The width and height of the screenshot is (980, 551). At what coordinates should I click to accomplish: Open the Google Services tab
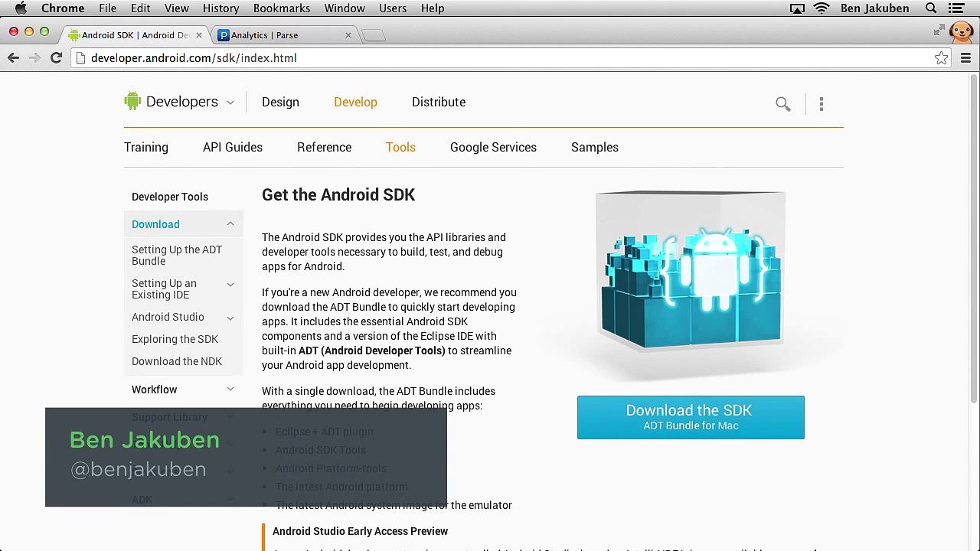[x=493, y=147]
